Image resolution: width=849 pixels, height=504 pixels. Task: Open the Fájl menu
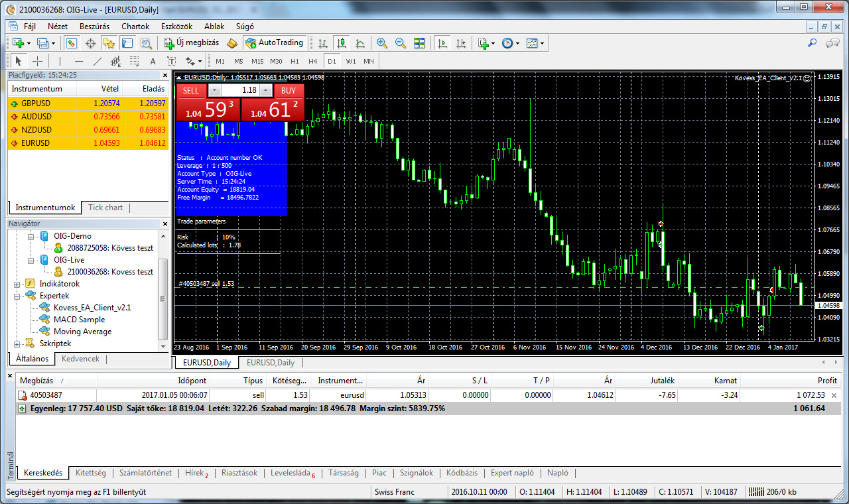(30, 27)
